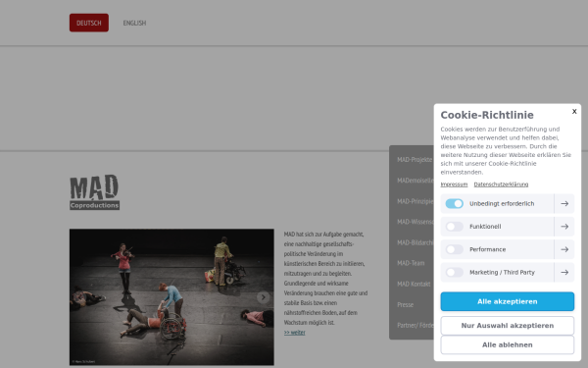Open MADemoiselle menu item

416,181
